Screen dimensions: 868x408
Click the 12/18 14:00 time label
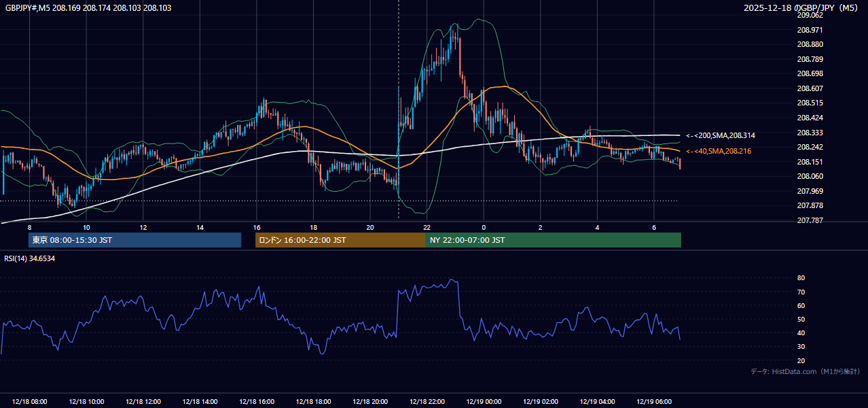200,402
